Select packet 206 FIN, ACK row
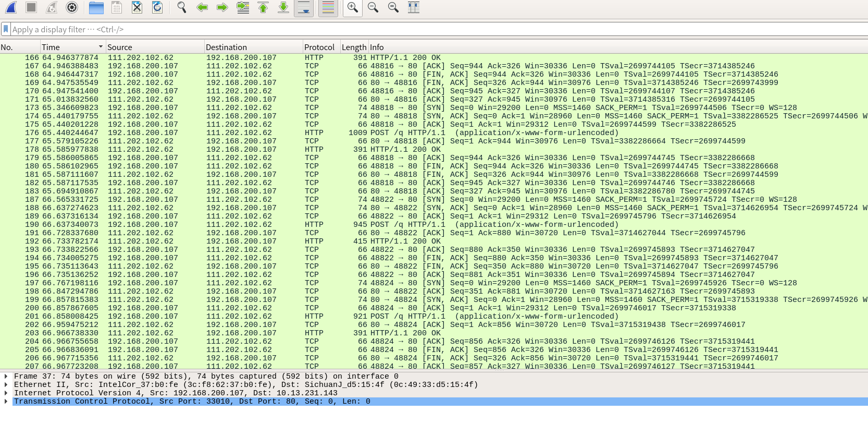868x436 pixels. (x=434, y=358)
